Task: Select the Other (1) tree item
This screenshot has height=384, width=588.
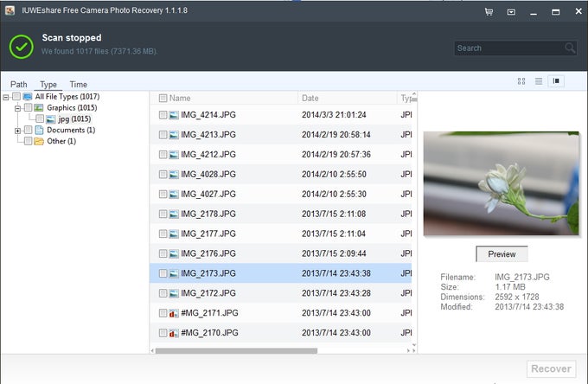Action: [x=61, y=141]
